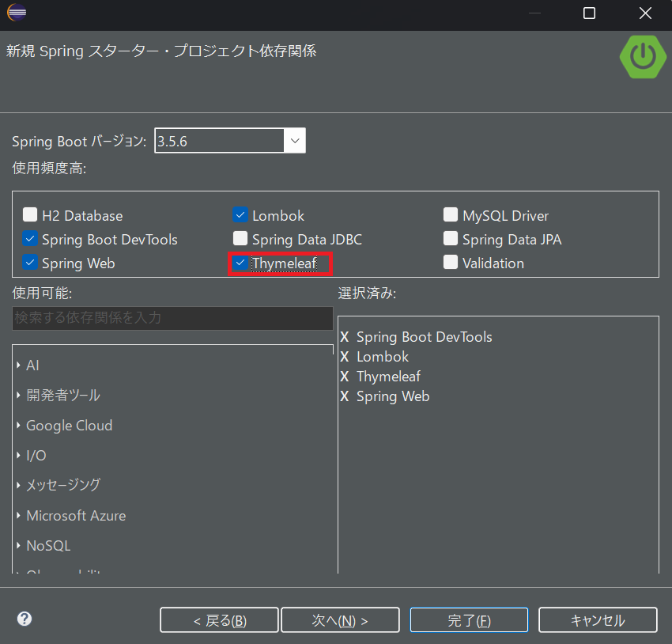Viewport: 672px width, 644px height.
Task: Click the 完了(F) finish button
Action: pos(469,620)
